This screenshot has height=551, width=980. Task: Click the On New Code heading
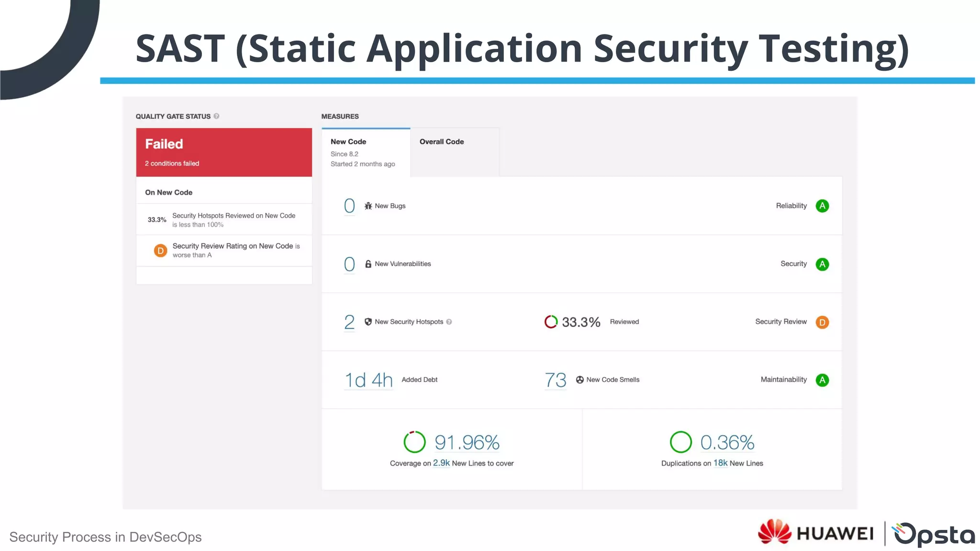pyautogui.click(x=169, y=192)
